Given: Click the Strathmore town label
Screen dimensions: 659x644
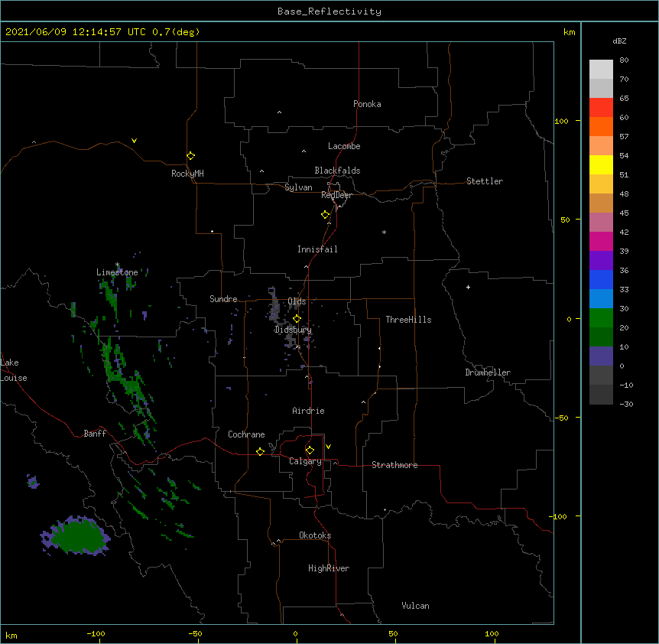Looking at the screenshot, I should (394, 465).
